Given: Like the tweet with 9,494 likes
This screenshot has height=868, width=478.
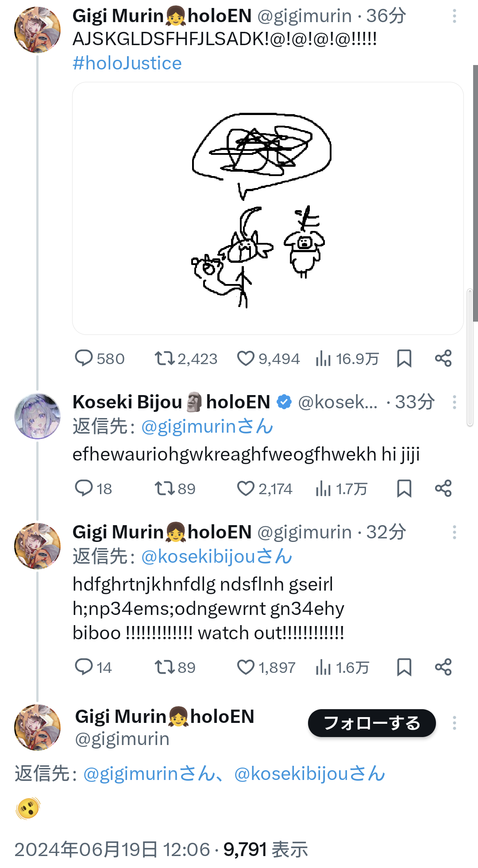Looking at the screenshot, I should tap(246, 358).
